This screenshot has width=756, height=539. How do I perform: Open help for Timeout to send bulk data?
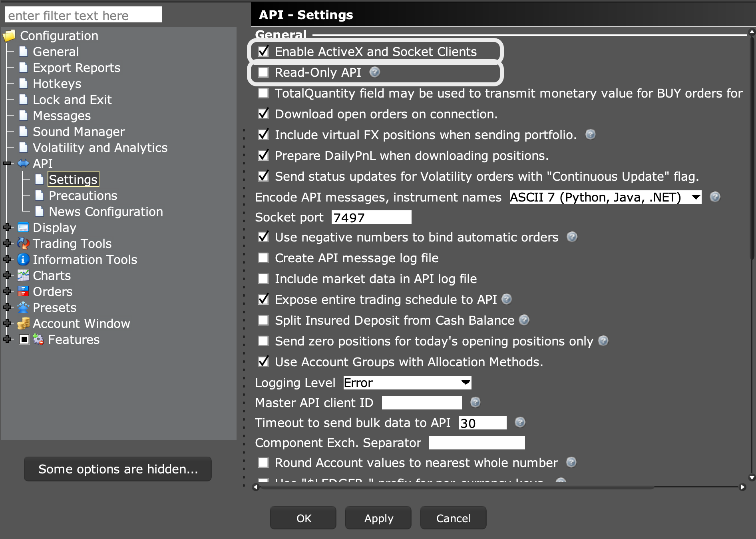tap(520, 422)
